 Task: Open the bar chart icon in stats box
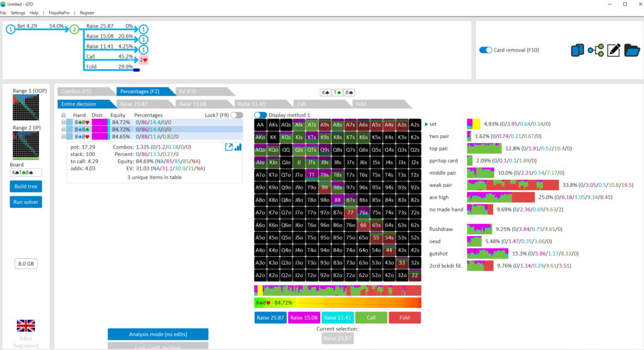[238, 147]
